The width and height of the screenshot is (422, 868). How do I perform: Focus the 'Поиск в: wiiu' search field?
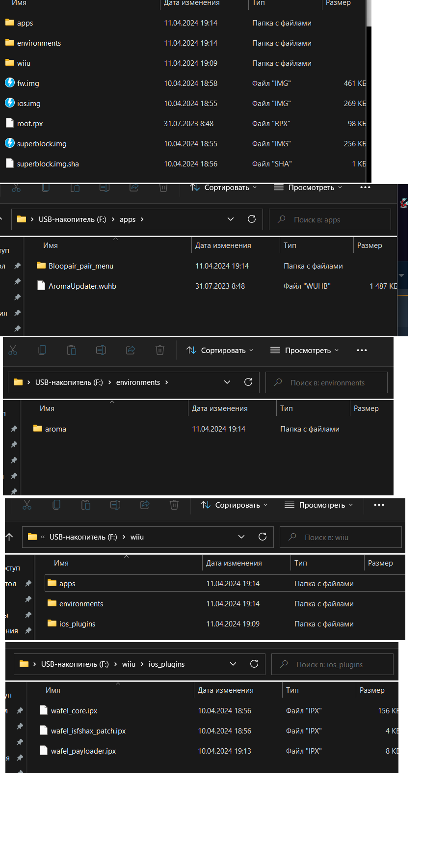pos(341,537)
